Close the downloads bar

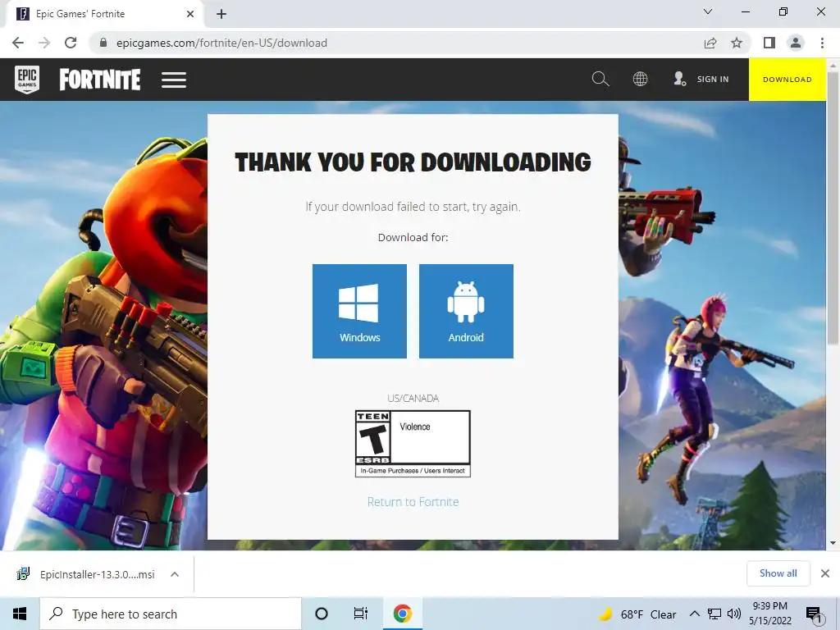(825, 573)
